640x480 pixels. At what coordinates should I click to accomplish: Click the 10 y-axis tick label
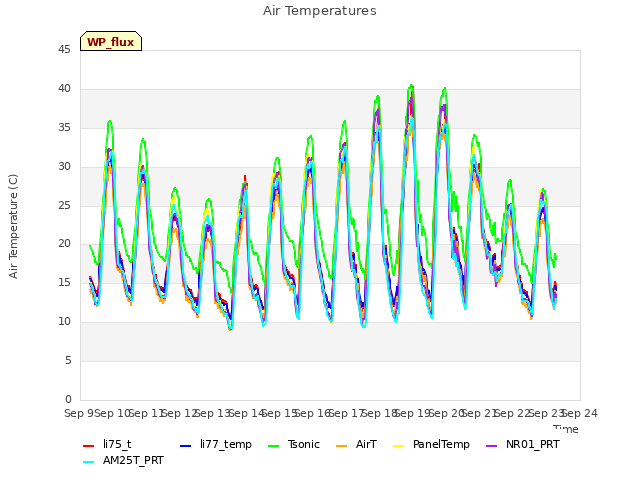[x=64, y=322]
